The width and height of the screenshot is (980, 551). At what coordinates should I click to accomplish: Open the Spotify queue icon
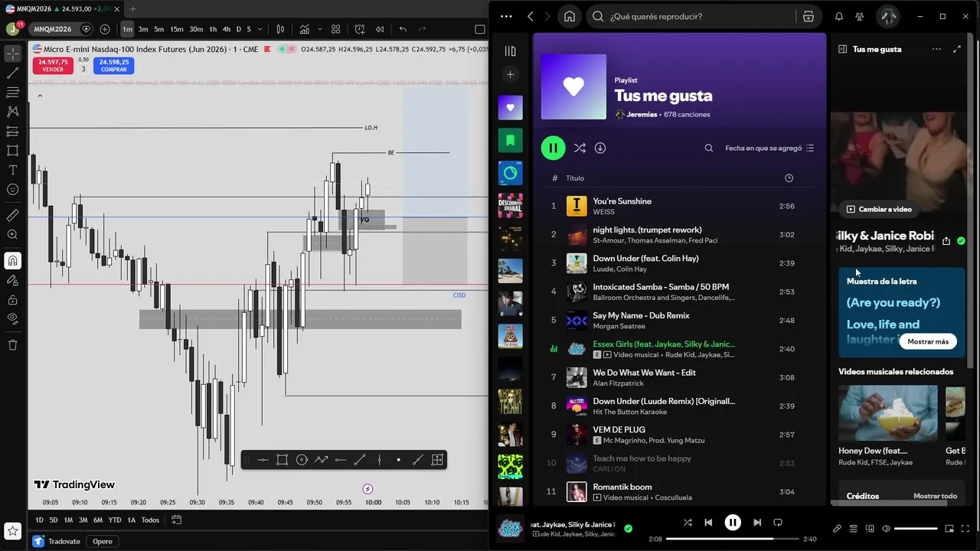pos(854,528)
